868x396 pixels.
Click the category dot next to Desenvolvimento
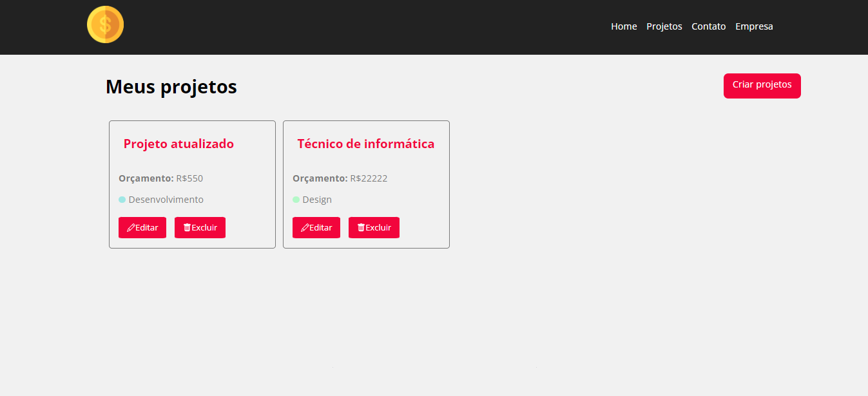tap(122, 200)
